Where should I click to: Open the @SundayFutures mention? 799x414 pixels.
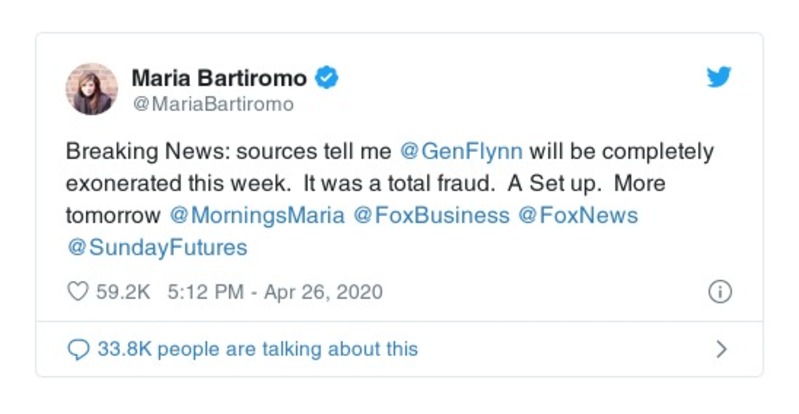point(156,246)
